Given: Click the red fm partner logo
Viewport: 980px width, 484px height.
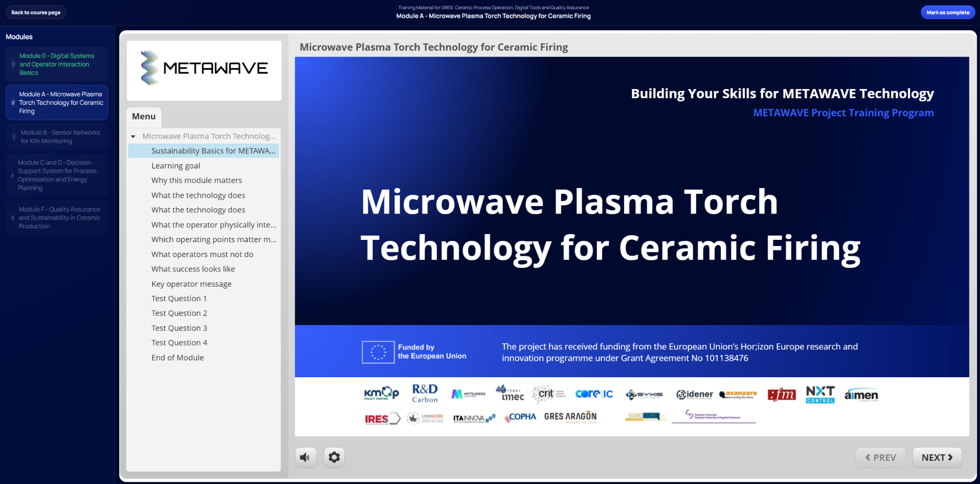Looking at the screenshot, I should [782, 395].
